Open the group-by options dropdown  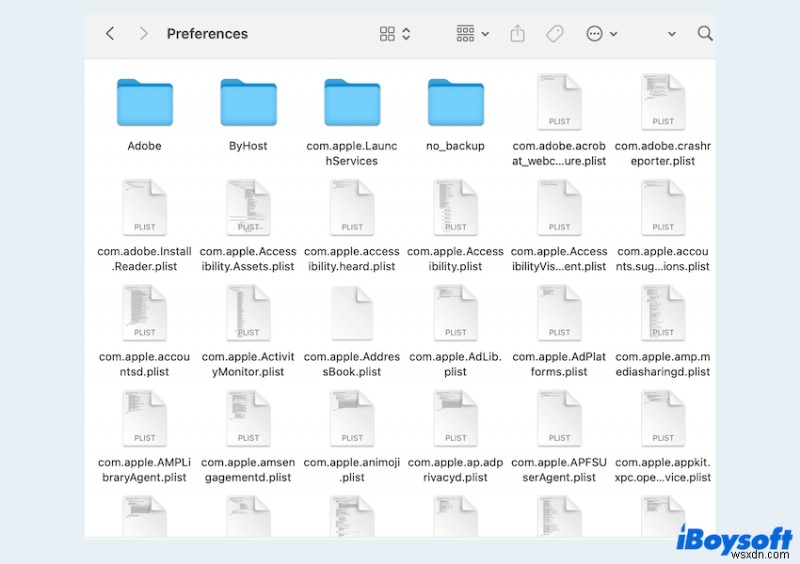pos(472,34)
